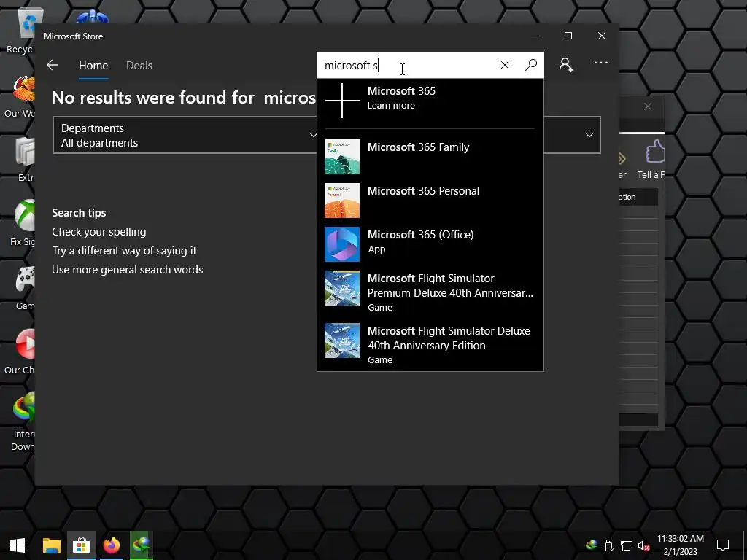Click the IDM system tray icon

point(592,545)
